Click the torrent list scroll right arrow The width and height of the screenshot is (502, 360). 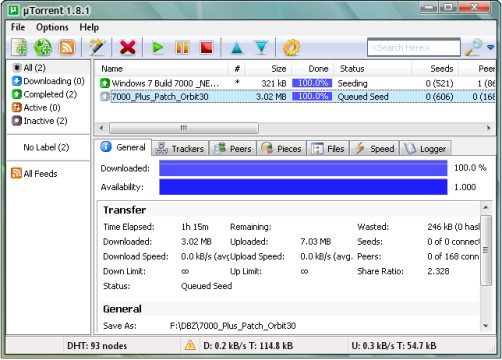click(x=489, y=128)
